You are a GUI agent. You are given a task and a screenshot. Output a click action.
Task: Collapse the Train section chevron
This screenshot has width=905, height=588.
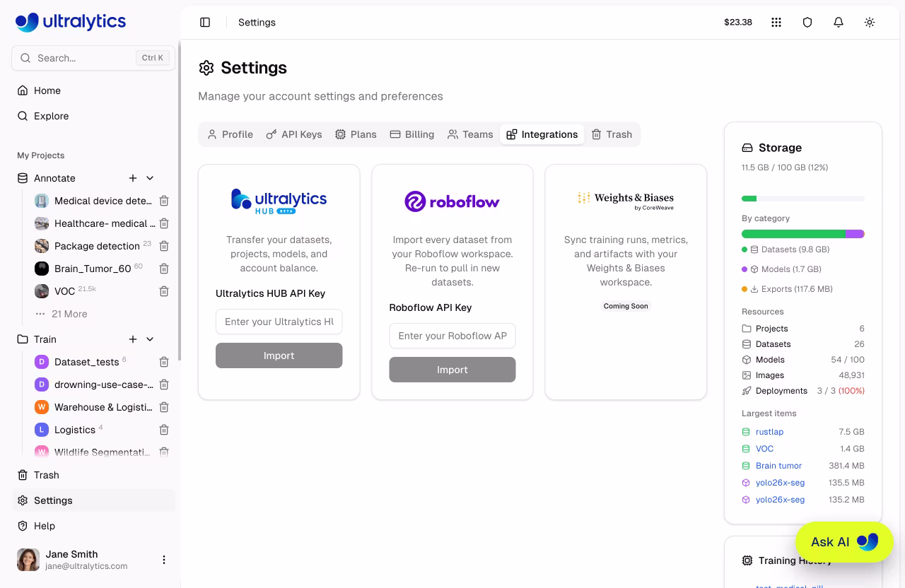[150, 339]
